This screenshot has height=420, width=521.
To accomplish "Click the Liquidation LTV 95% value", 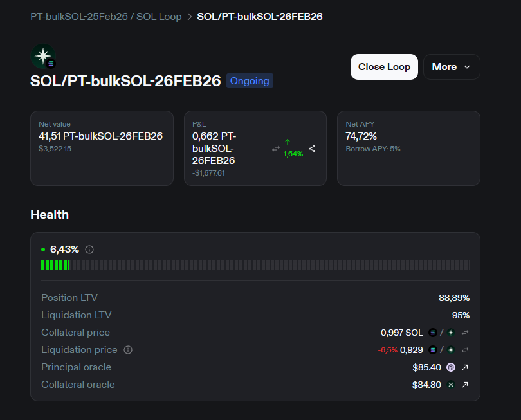I will (x=461, y=315).
